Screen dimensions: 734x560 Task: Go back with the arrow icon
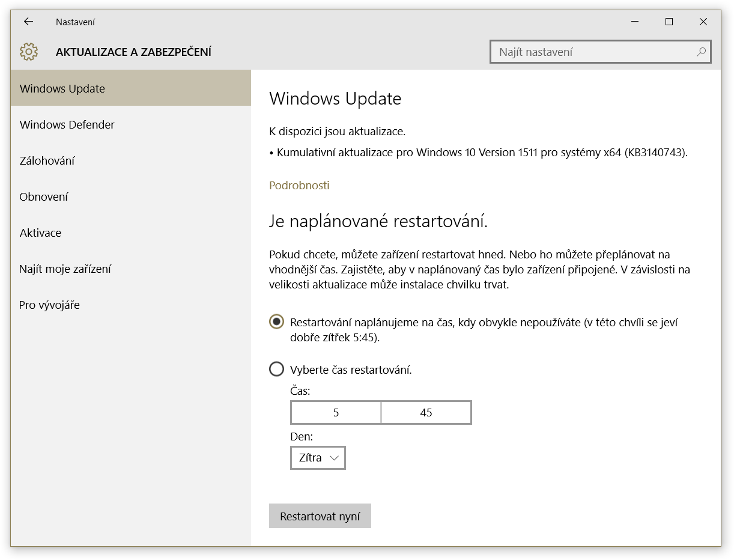[28, 22]
